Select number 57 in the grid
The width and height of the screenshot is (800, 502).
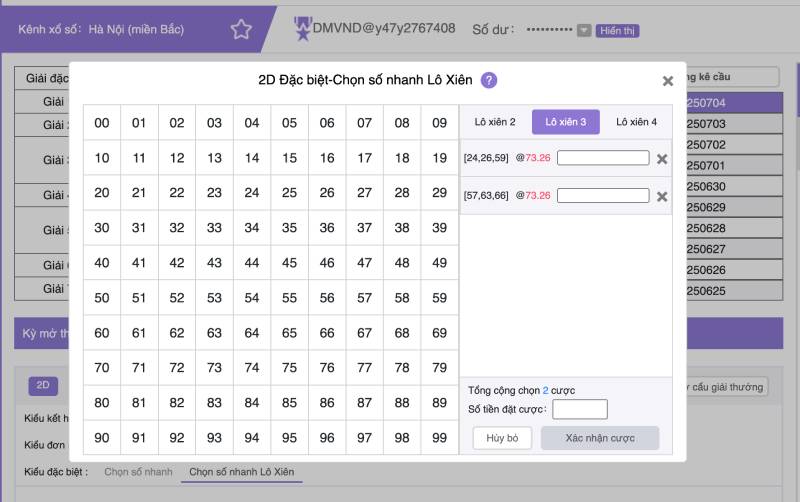click(x=364, y=298)
